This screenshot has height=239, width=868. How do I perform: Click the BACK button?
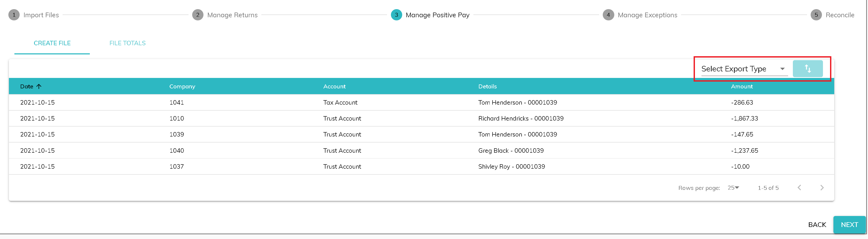coord(817,225)
